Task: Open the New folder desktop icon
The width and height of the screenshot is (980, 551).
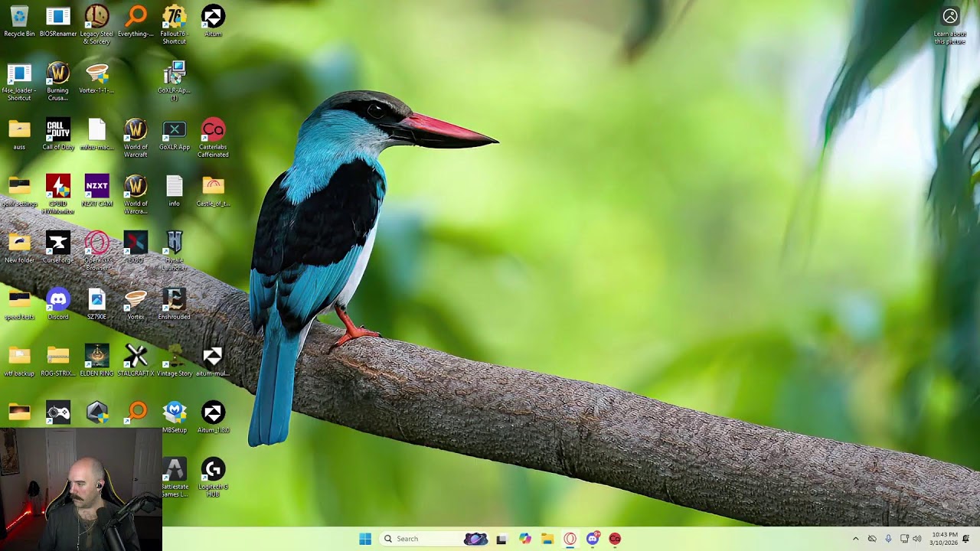Action: pyautogui.click(x=19, y=248)
